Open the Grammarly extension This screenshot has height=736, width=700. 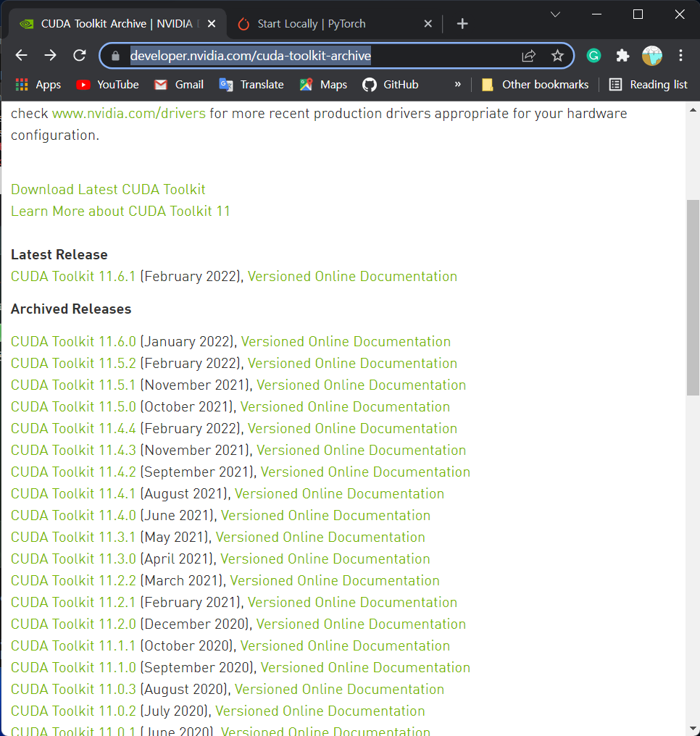(x=594, y=56)
